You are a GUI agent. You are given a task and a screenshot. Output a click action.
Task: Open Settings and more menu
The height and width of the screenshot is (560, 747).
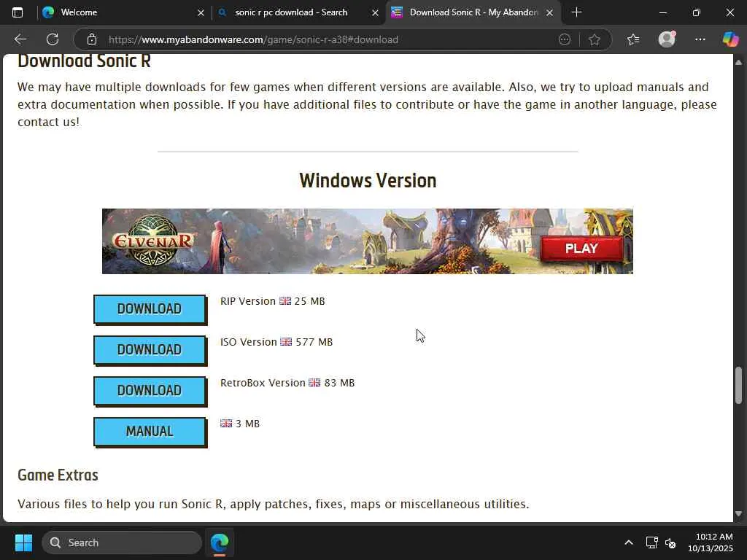click(700, 39)
